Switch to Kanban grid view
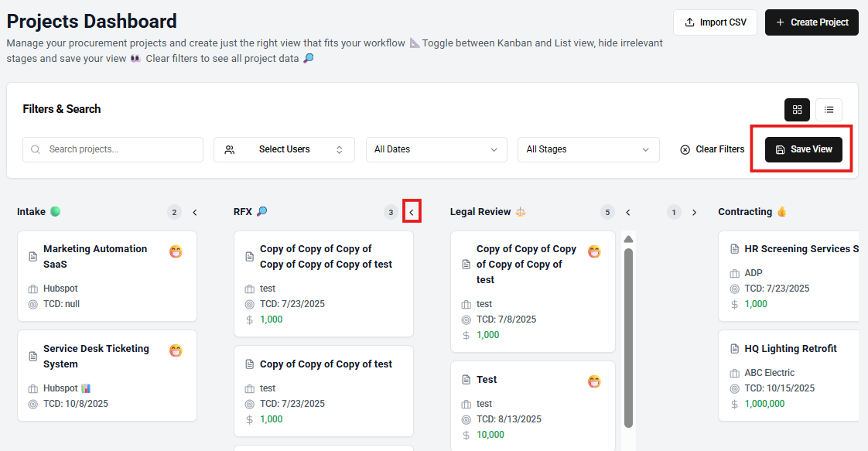Image resolution: width=868 pixels, height=451 pixels. pyautogui.click(x=797, y=110)
